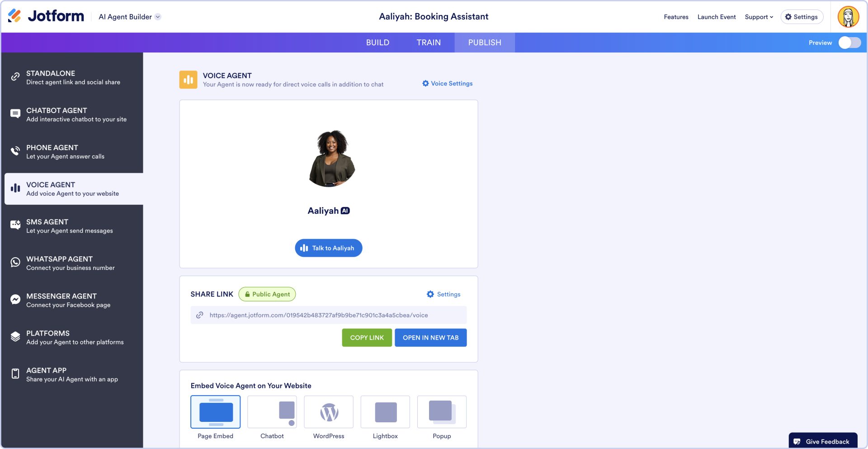Click the Features link

[676, 17]
